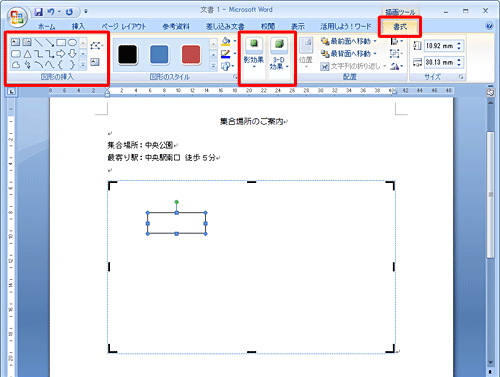Undo the last action in quick access toolbar
This screenshot has height=377, width=500.
point(51,12)
